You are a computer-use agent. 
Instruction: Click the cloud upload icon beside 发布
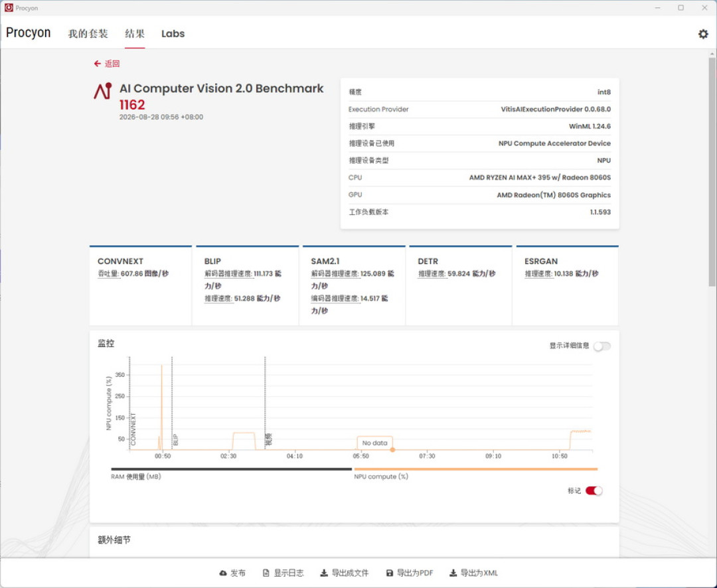(x=222, y=573)
